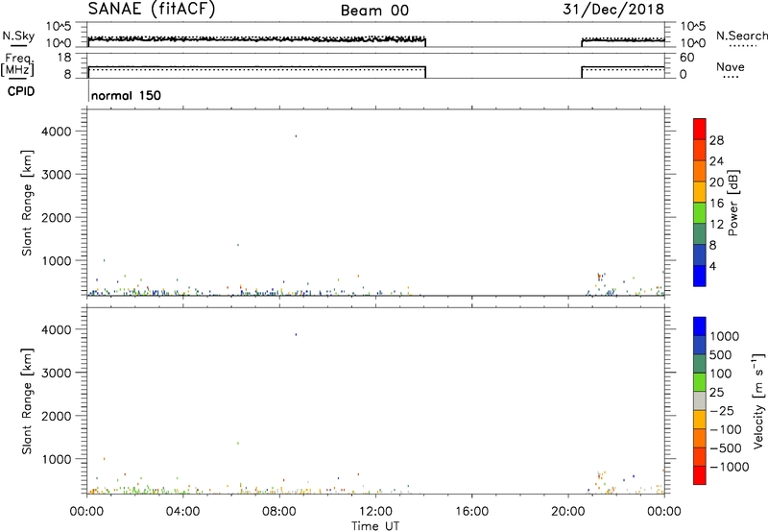Click the 3000 tick of the velocity panel

click(x=57, y=373)
